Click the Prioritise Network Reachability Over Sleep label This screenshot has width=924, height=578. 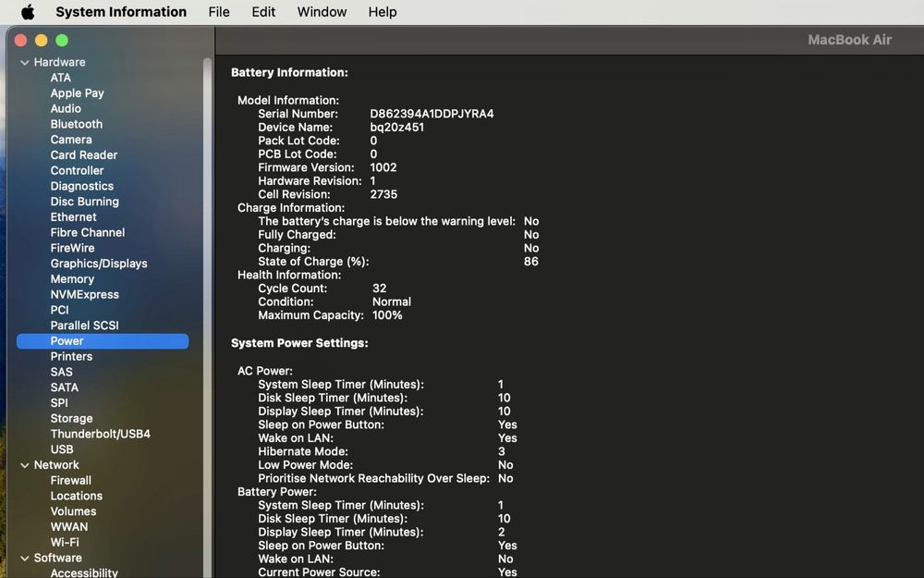coord(373,479)
